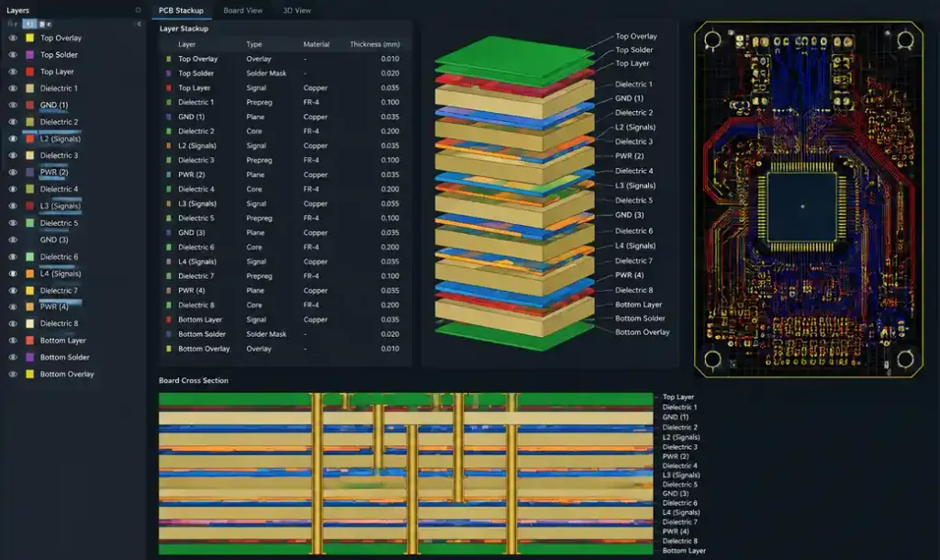Select the Top Overlay row in stackup table
This screenshot has width=940, height=560.
pyautogui.click(x=283, y=59)
